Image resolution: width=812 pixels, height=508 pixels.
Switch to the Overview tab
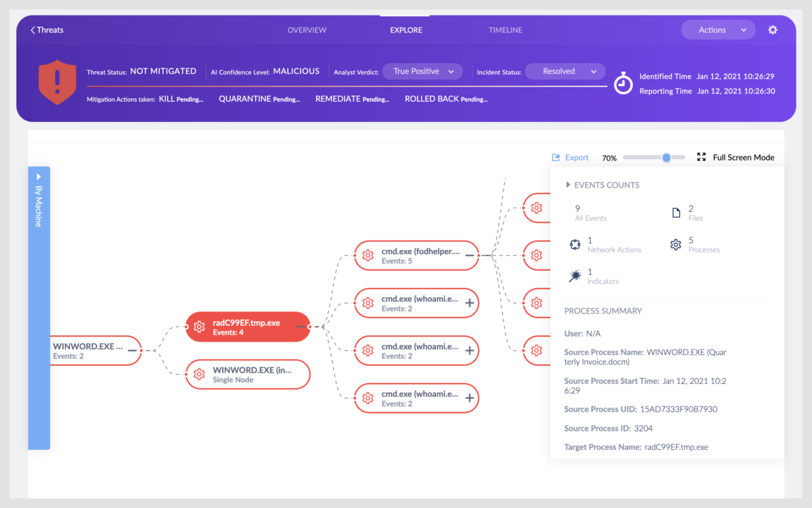pyautogui.click(x=307, y=30)
